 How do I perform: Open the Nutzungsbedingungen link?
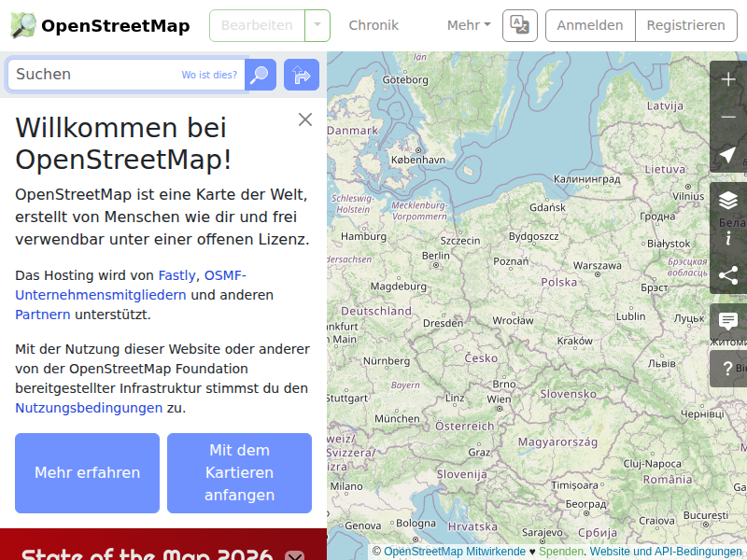coord(89,408)
